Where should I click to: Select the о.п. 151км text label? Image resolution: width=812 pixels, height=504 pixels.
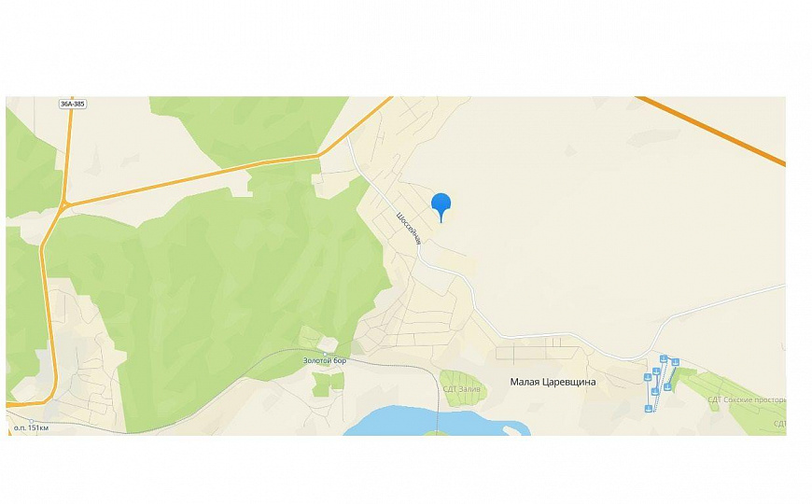(32, 428)
